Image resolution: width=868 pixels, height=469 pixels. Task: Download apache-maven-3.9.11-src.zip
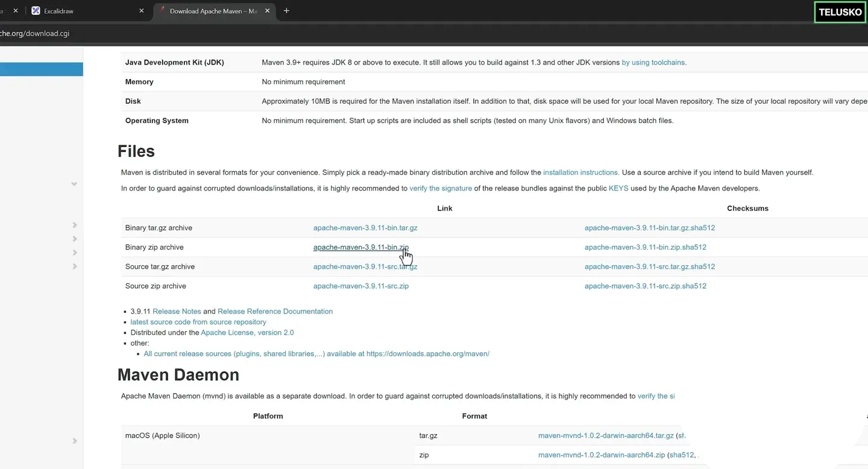tap(361, 286)
